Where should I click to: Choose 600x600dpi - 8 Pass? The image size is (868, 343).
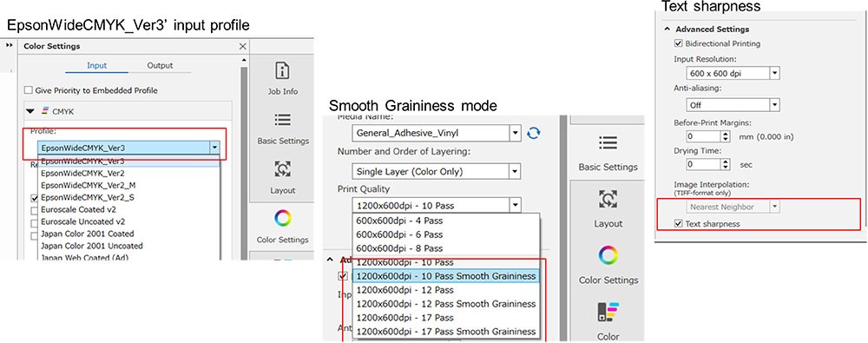click(445, 248)
